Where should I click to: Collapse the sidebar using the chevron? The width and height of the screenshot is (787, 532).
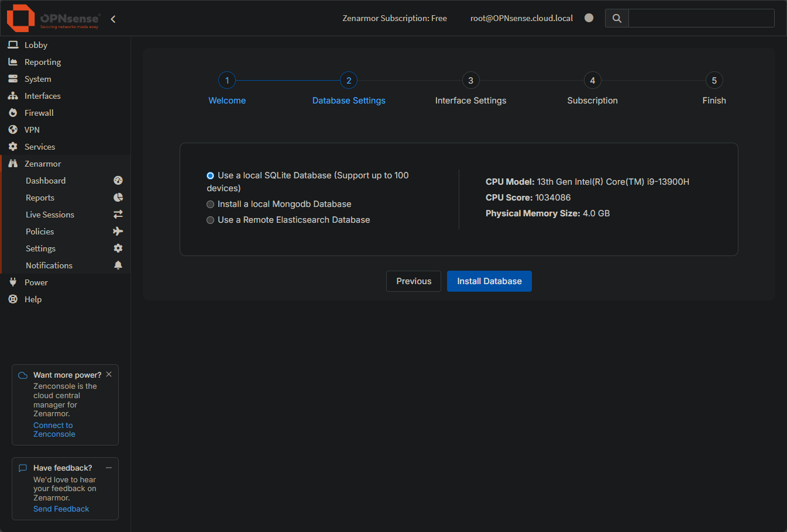coord(112,18)
